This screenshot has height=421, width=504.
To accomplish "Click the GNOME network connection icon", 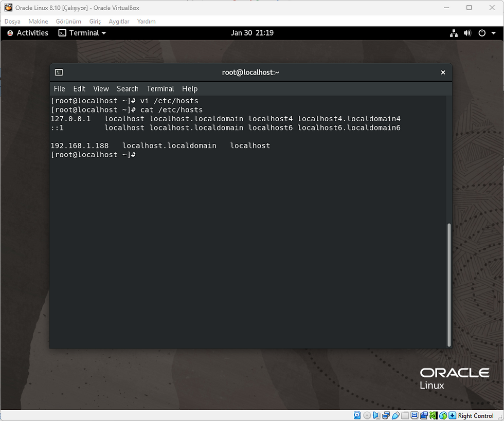I will point(454,33).
